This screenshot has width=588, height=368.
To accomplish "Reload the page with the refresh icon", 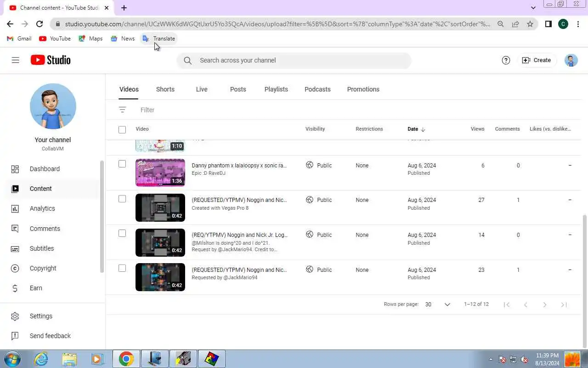I will tap(40, 24).
